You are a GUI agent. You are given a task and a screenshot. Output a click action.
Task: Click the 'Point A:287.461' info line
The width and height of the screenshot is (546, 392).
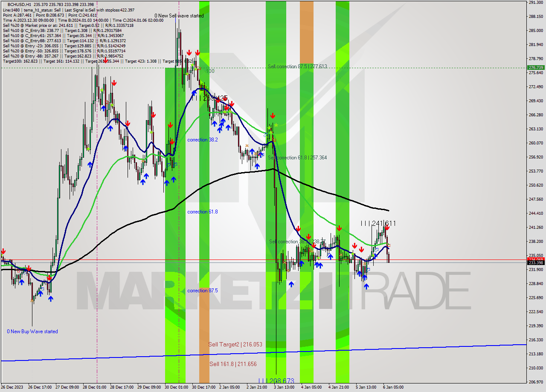(50, 15)
